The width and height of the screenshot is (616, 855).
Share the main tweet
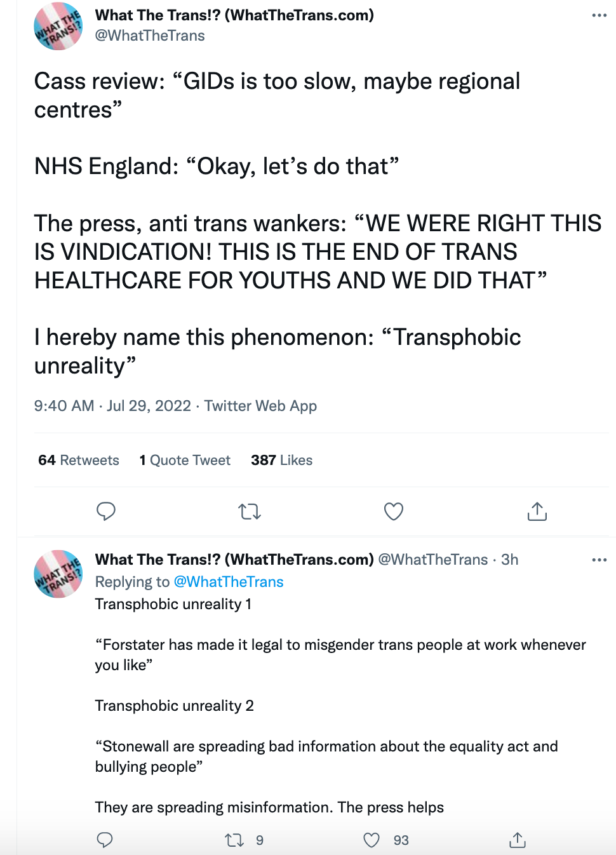[x=537, y=511]
